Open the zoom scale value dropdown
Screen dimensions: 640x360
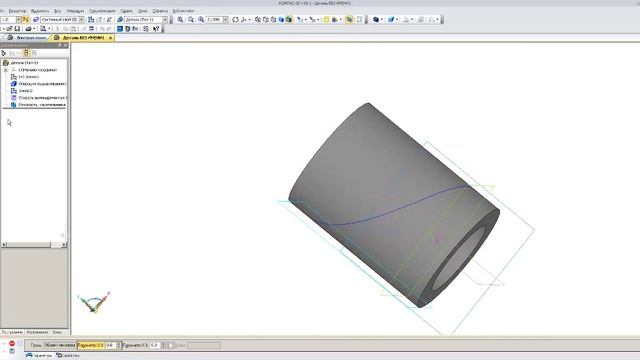(x=225, y=20)
